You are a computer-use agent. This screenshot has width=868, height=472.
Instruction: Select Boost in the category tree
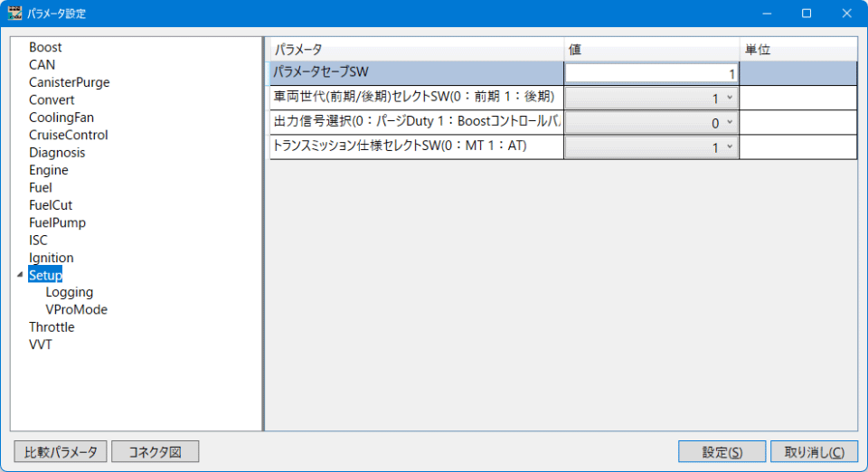point(45,47)
